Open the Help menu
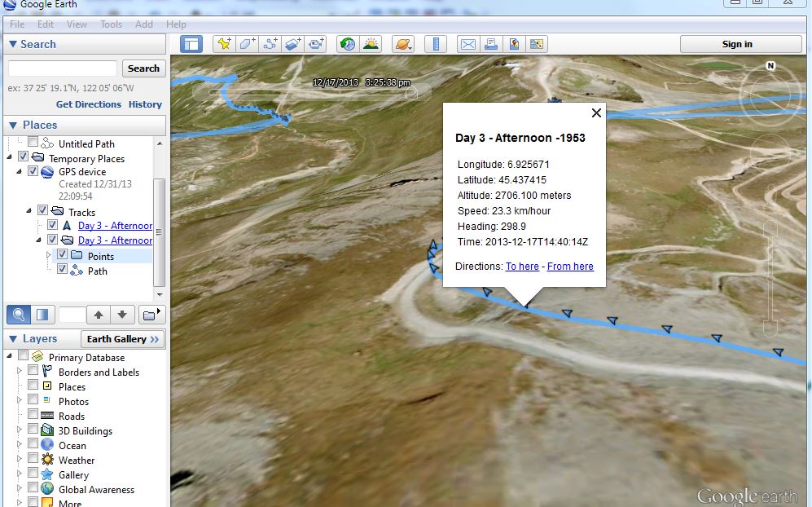 tap(176, 24)
